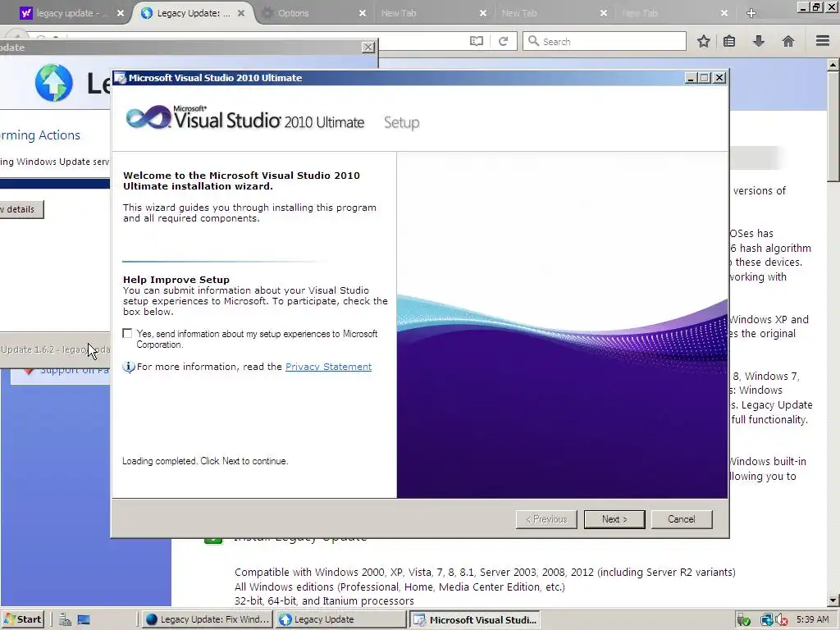Click the info icon beside Privacy Statement

point(129,367)
